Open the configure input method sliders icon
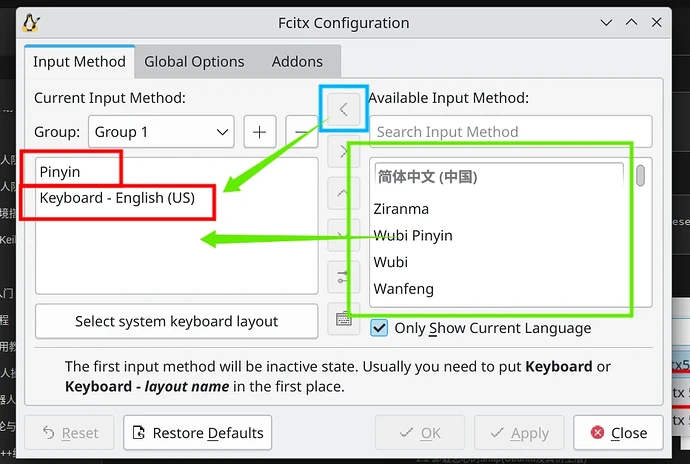The image size is (690, 464). 343,276
